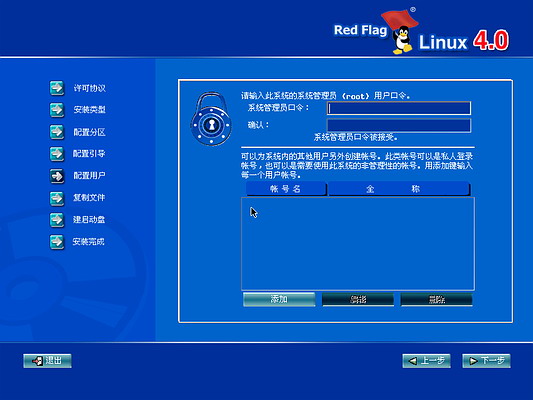Select the 安装类型 step label

click(x=90, y=110)
